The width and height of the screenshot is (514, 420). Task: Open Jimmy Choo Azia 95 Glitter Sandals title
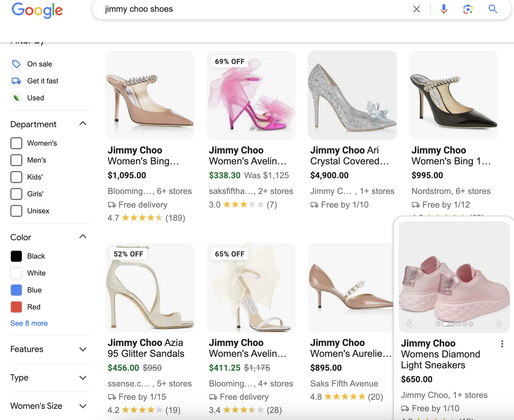[x=146, y=348]
